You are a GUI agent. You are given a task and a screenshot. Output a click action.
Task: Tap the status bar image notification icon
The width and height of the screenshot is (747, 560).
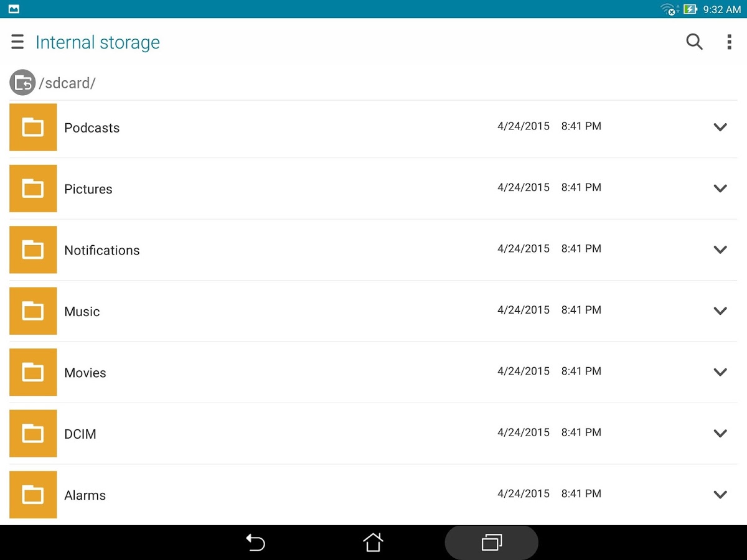(14, 9)
